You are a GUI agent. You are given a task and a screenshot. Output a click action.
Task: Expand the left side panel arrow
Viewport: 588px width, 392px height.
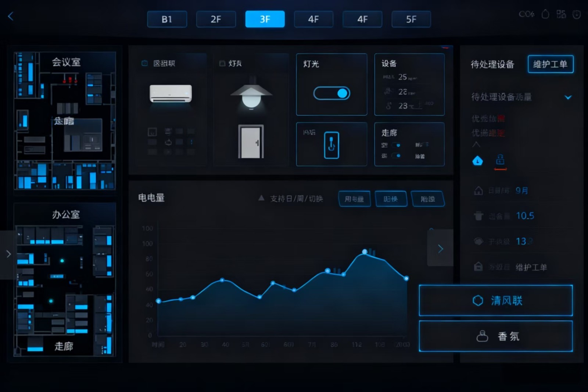coord(8,254)
